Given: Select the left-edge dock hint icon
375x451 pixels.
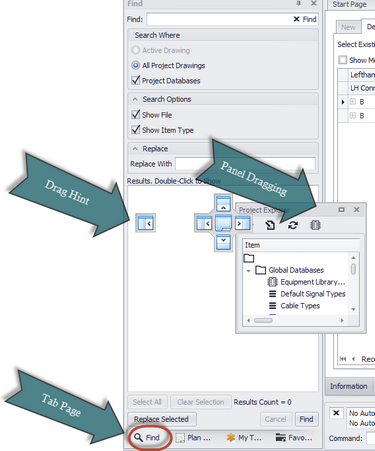Looking at the screenshot, I should [x=146, y=223].
